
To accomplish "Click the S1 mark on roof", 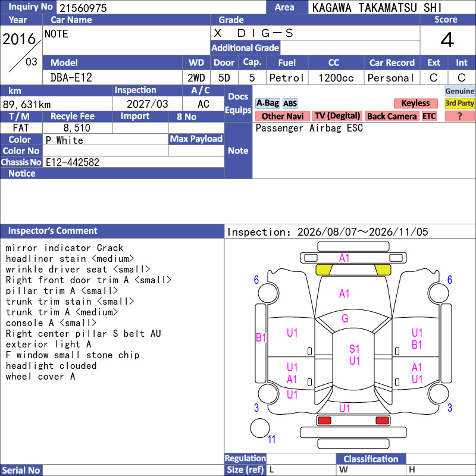I will 354,349.
